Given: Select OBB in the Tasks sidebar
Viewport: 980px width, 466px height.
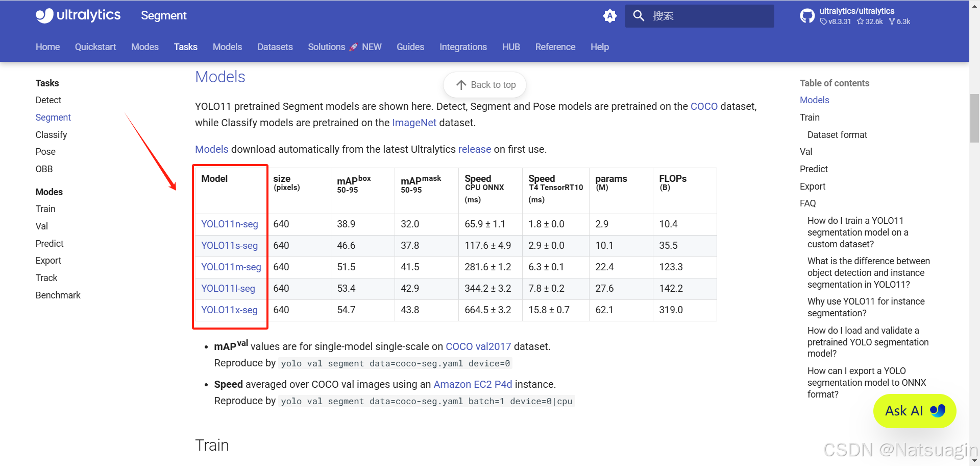Looking at the screenshot, I should [x=44, y=169].
